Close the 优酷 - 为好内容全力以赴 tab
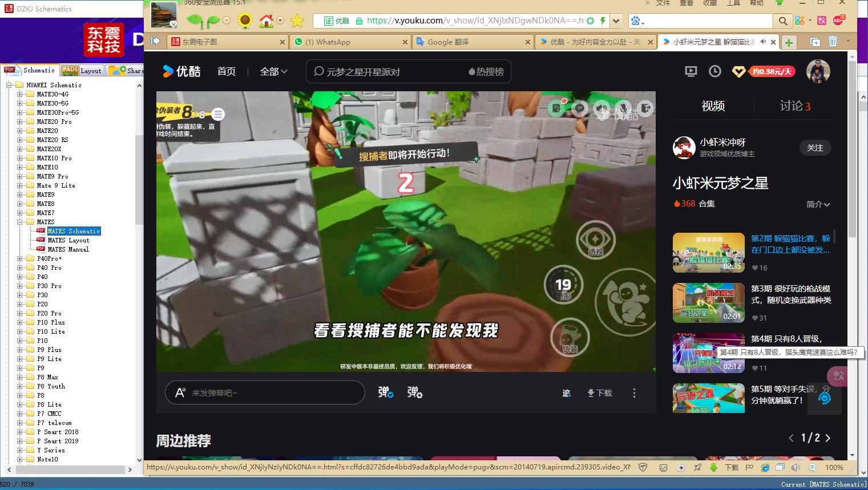 pyautogui.click(x=651, y=42)
